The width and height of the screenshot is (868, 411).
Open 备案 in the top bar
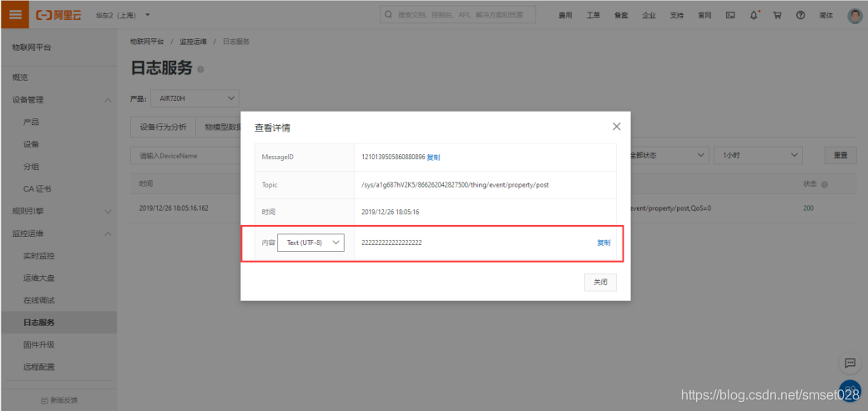[621, 16]
